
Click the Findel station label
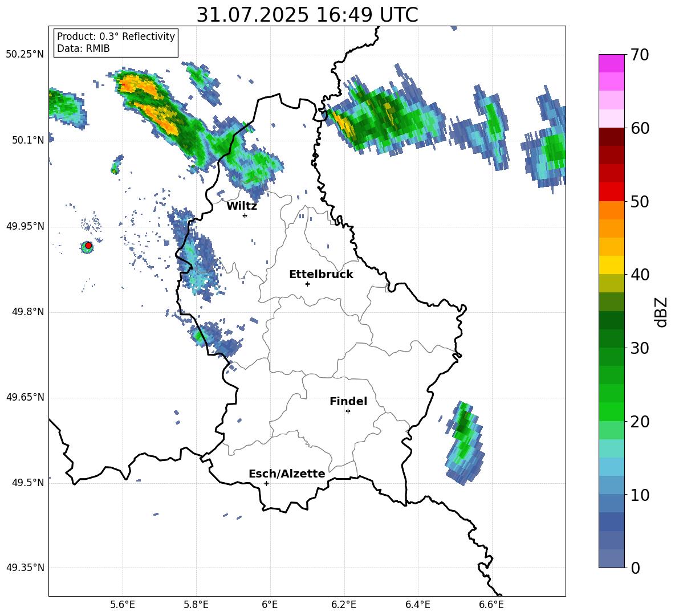[x=348, y=401]
